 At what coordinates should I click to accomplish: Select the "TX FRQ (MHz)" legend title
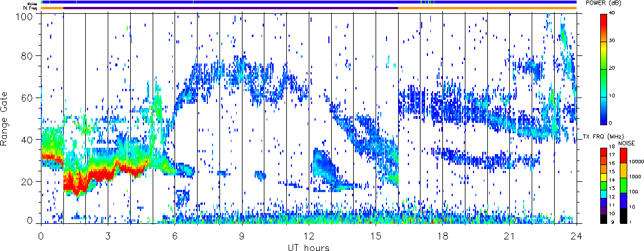[x=603, y=137]
